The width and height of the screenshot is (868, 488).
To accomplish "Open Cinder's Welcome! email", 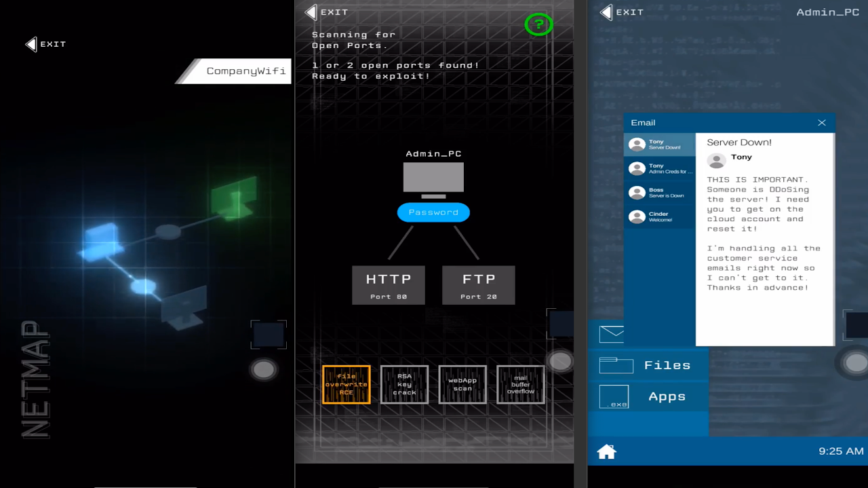I will coord(660,217).
